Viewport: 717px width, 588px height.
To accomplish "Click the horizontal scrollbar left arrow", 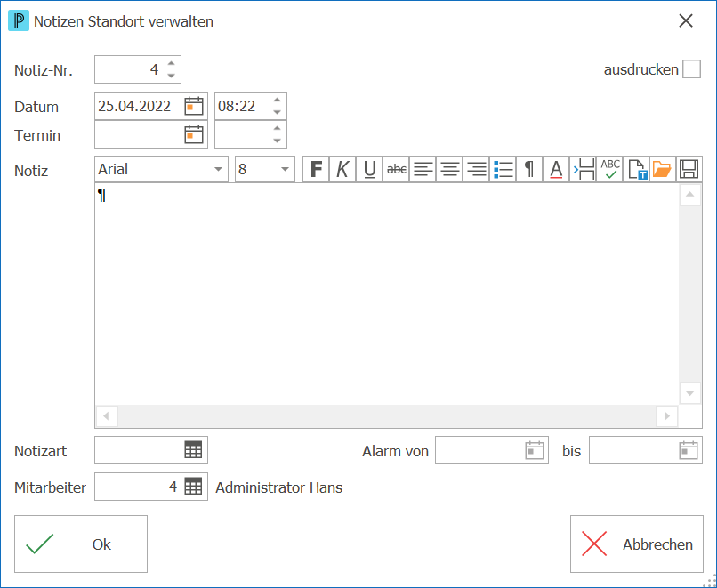I will pyautogui.click(x=107, y=416).
